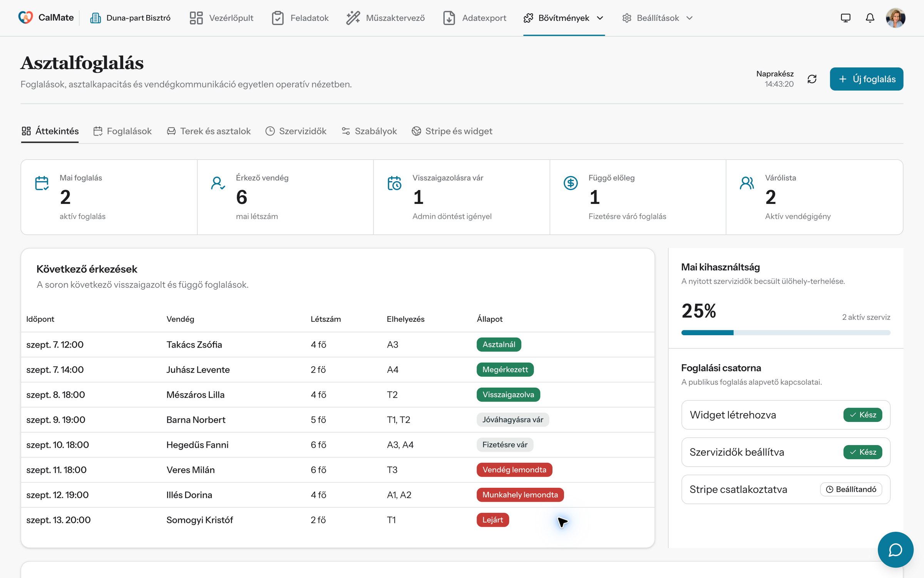
Task: Open Műszaktervező in top navigation
Action: pyautogui.click(x=385, y=18)
